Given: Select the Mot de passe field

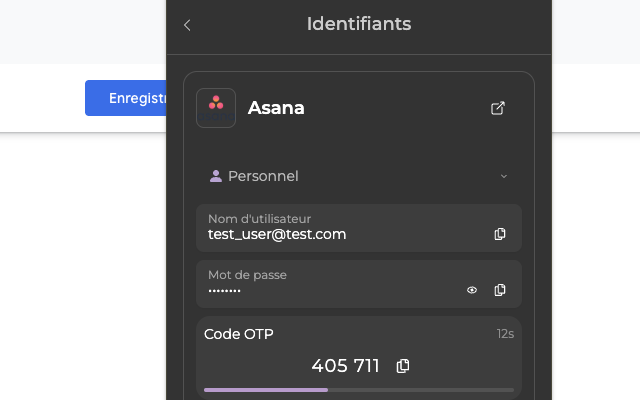Looking at the screenshot, I should [x=359, y=284].
